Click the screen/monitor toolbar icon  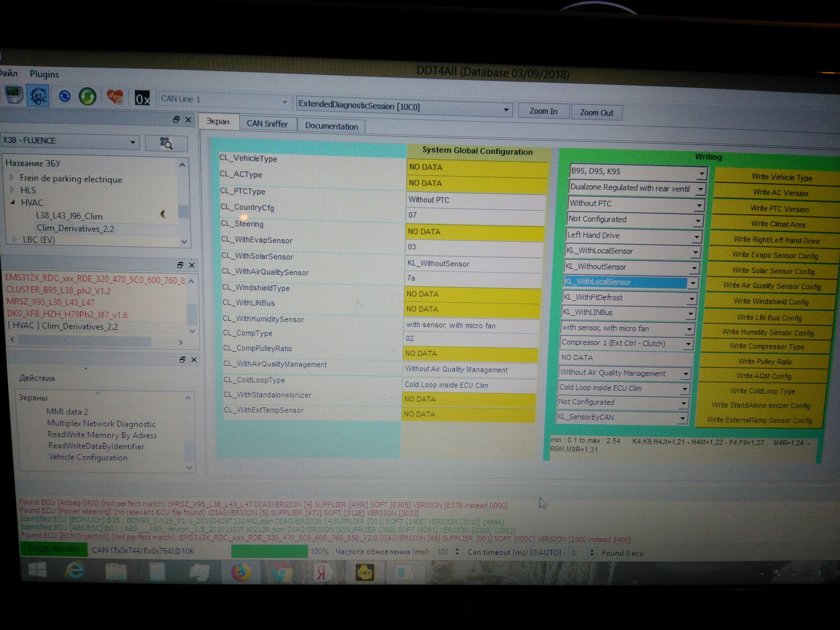(14, 94)
